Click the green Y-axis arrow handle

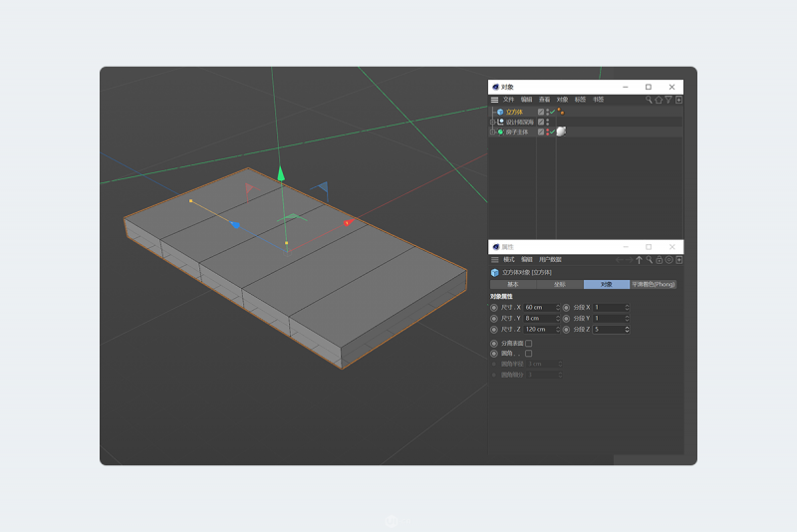(x=281, y=174)
